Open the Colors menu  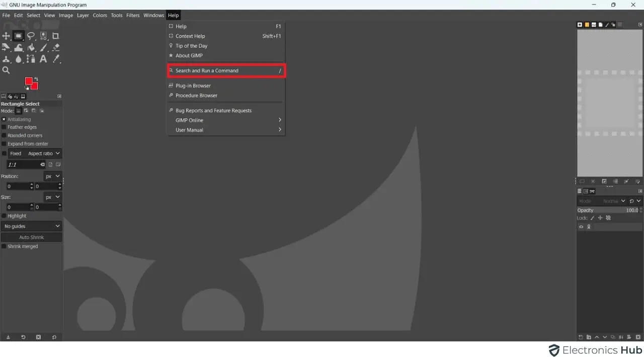pos(100,15)
